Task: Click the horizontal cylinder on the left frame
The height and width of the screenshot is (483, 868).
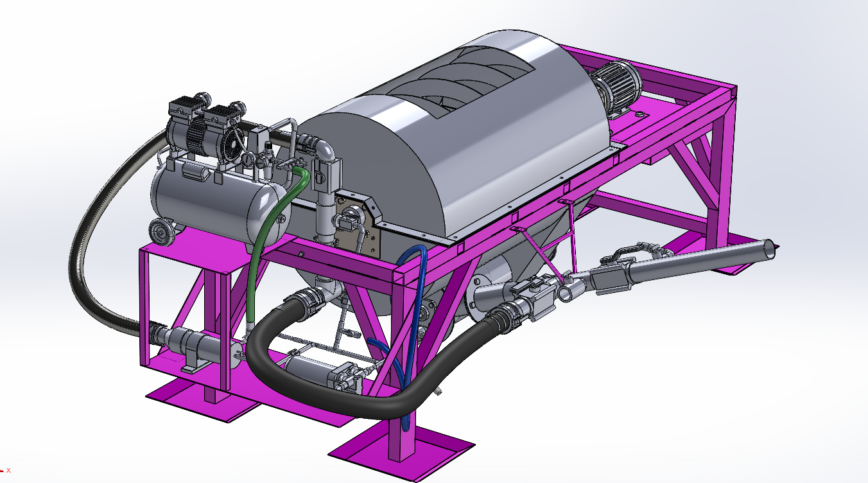Action: click(196, 342)
